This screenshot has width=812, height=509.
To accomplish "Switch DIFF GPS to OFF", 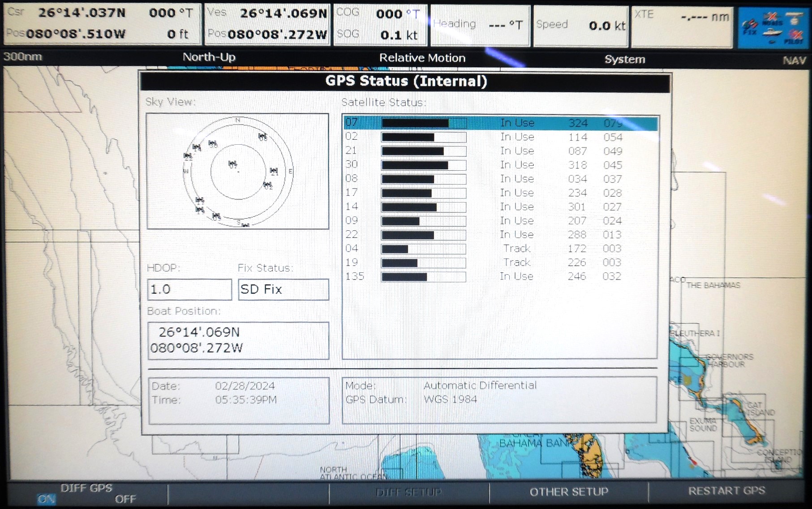I will [125, 499].
